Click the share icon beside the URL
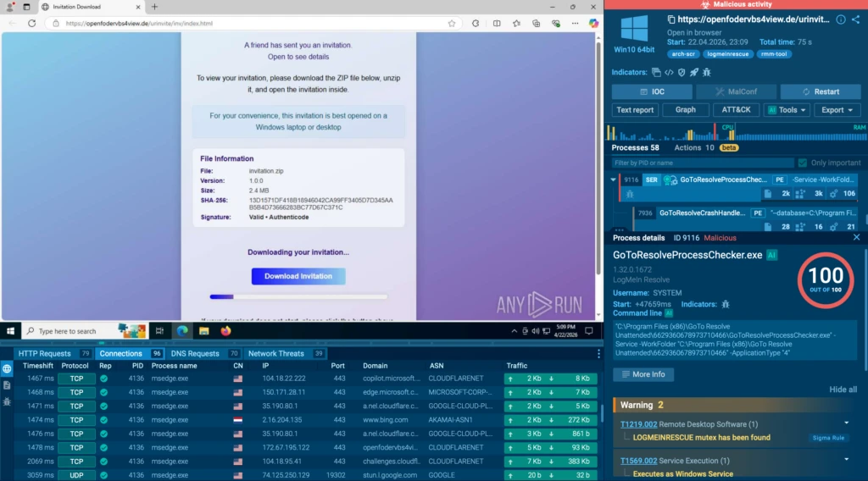 [x=856, y=19]
